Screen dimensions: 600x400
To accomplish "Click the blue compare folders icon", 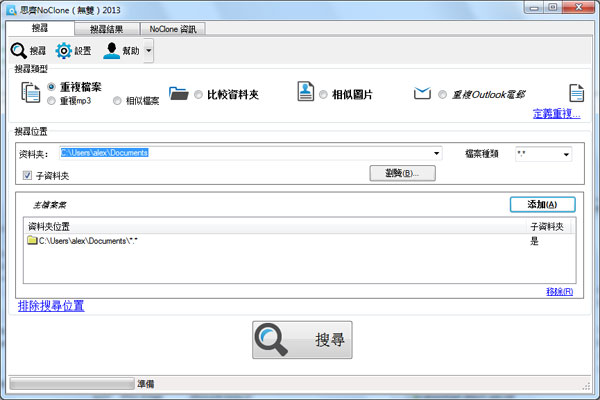I will pos(178,93).
